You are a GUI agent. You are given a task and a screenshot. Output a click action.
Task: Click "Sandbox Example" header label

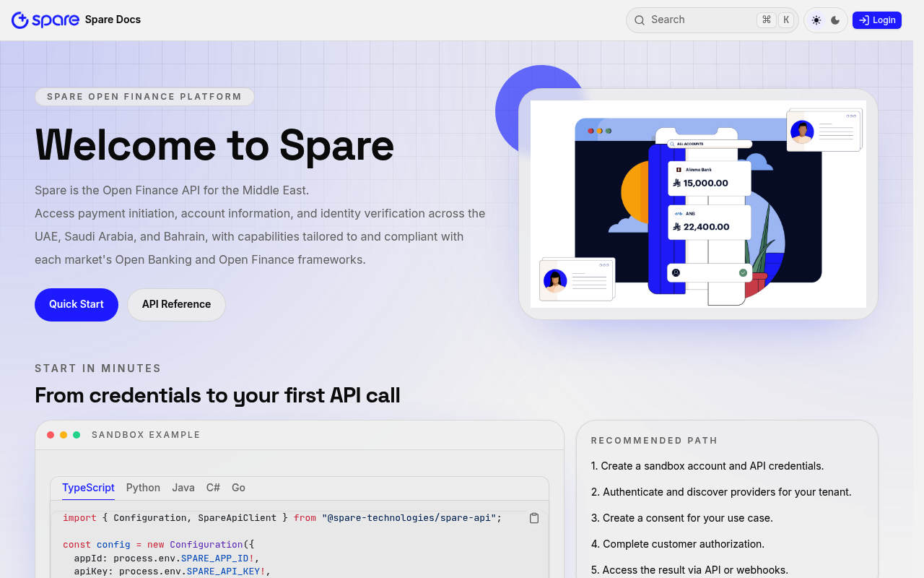[x=146, y=435]
